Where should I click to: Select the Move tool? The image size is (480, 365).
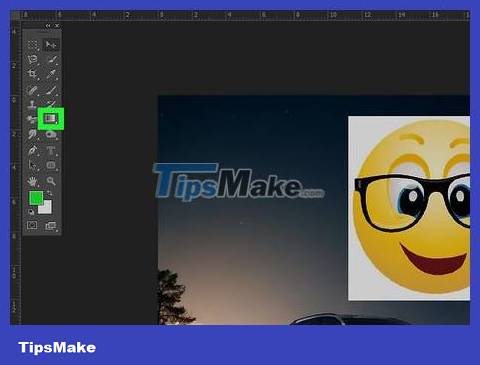click(51, 45)
